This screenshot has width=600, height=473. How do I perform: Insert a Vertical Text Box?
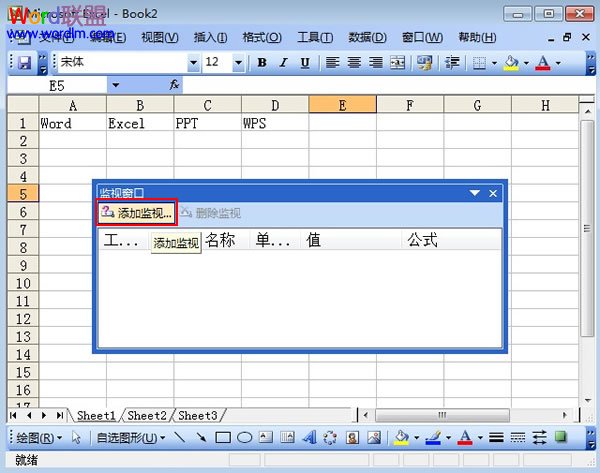287,437
